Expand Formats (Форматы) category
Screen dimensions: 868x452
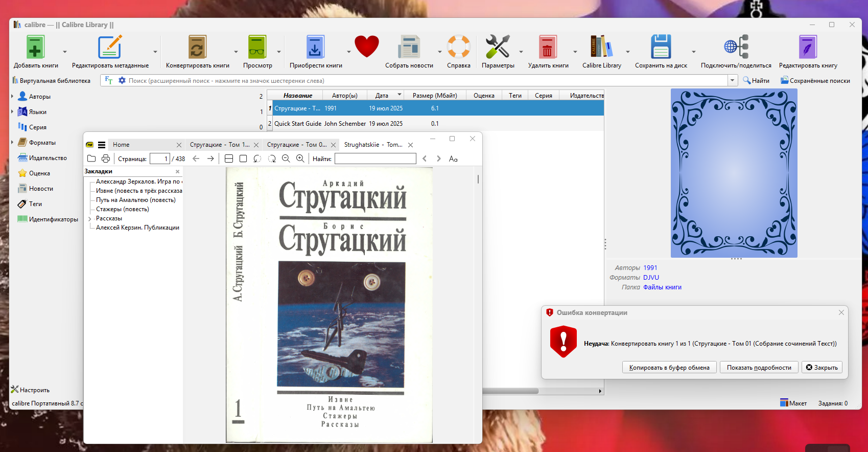pyautogui.click(x=12, y=142)
